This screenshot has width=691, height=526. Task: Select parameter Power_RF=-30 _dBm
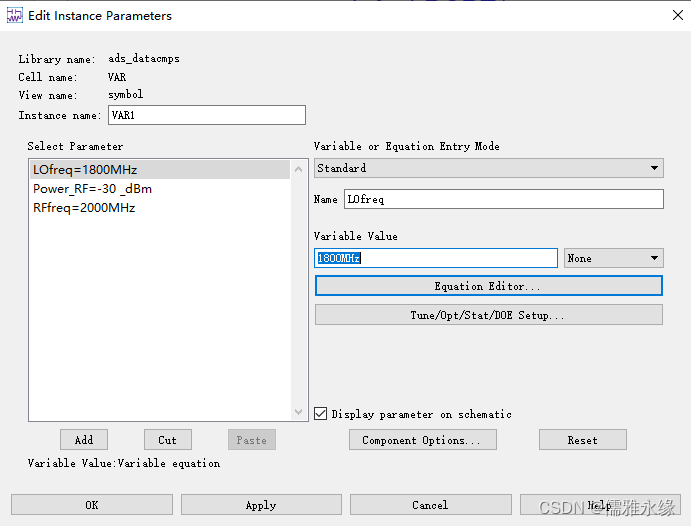click(x=160, y=189)
